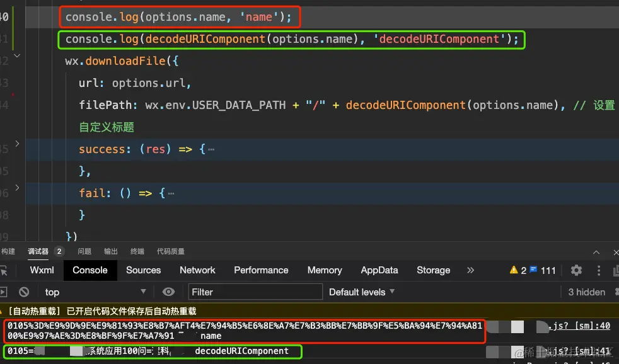Switch to the 问题 panel tab
This screenshot has width=619, height=364.
(84, 251)
